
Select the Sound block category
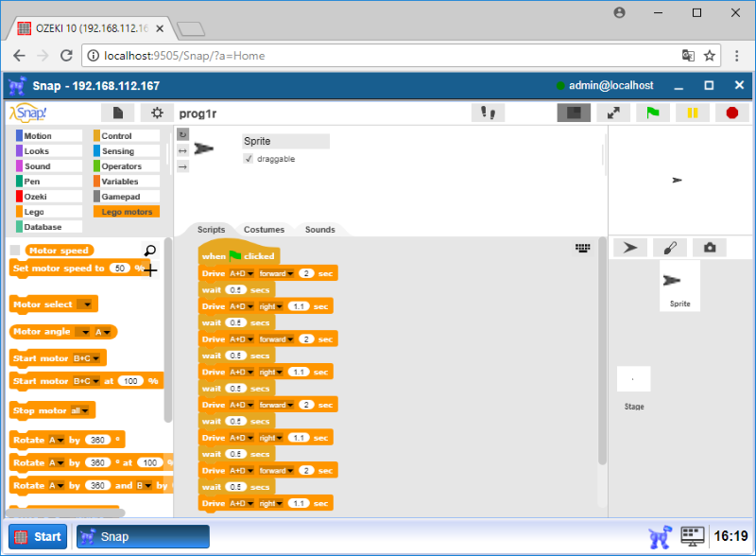[49, 166]
